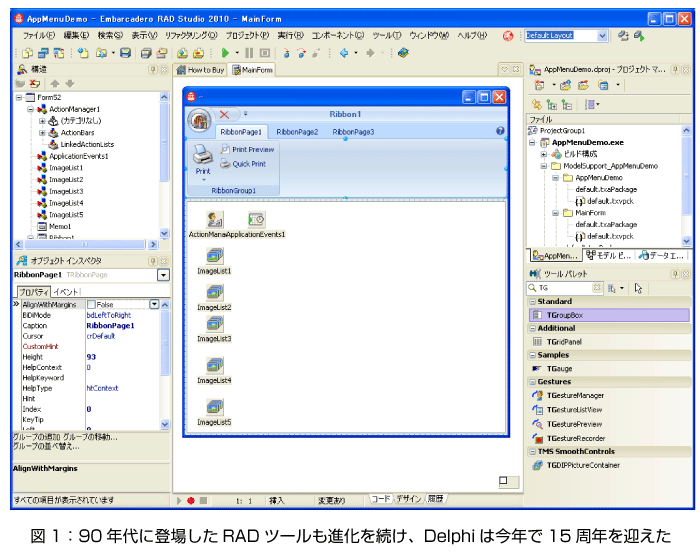Click the pointer cursor icon in tool palette
The width and height of the screenshot is (700, 553).
(x=638, y=288)
